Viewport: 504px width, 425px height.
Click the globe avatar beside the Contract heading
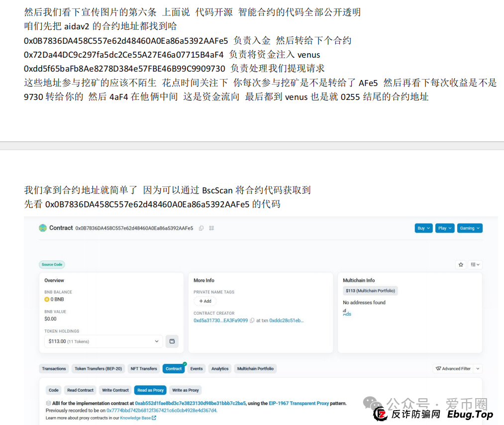point(43,227)
